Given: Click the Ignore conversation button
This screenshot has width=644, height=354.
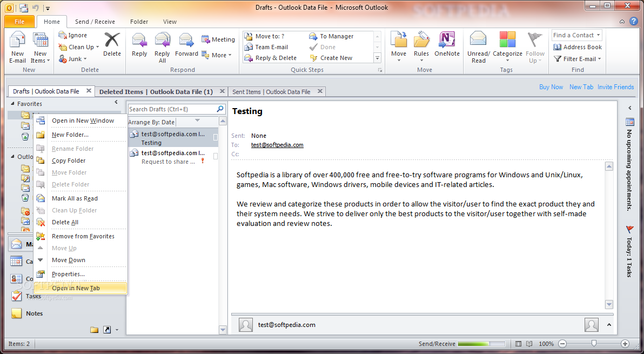Looking at the screenshot, I should click(73, 35).
